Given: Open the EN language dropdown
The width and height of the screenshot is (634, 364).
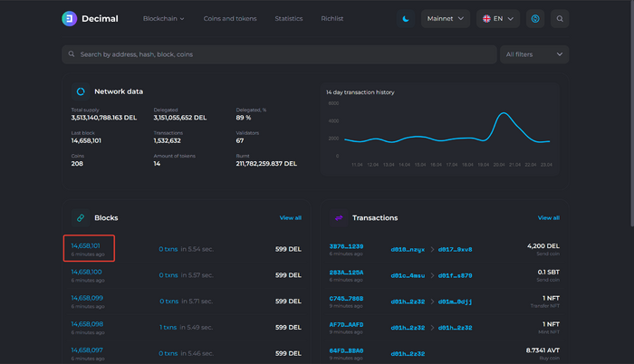Looking at the screenshot, I should pos(498,19).
